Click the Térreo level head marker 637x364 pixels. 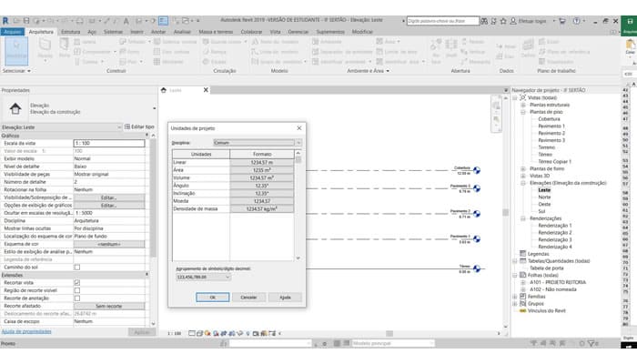click(477, 268)
